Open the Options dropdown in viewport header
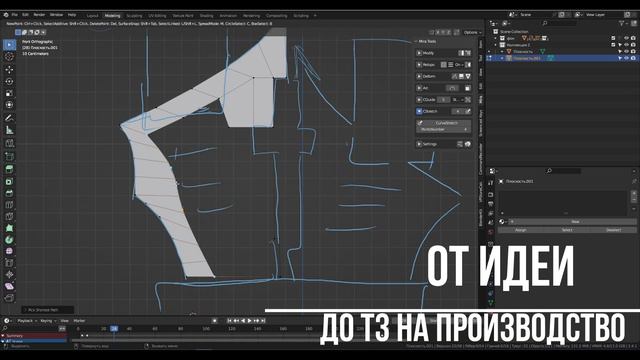This screenshot has width=640, height=360. (473, 32)
